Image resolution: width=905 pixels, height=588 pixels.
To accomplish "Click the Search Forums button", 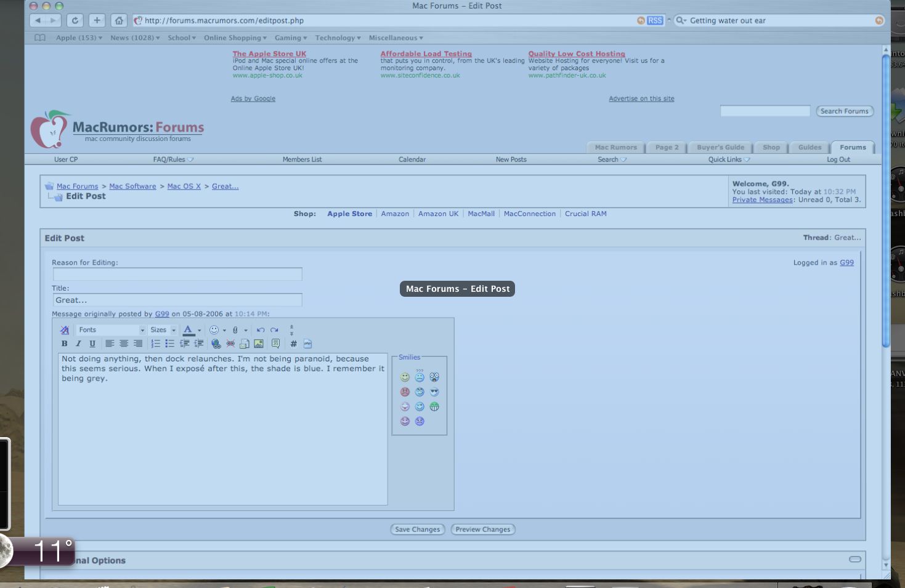I will coord(845,111).
